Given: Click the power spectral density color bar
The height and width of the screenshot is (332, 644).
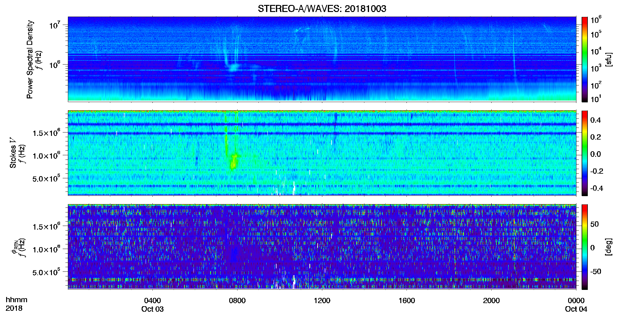Looking at the screenshot, I should [585, 59].
